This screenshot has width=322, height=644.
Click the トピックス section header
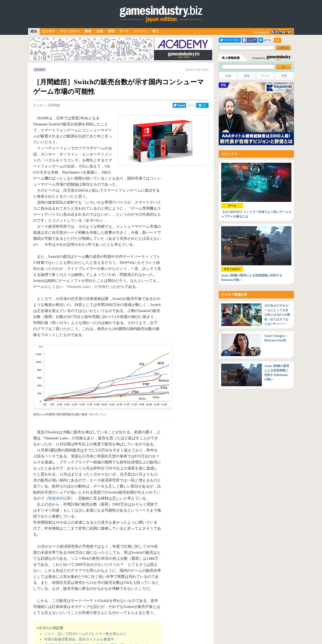coord(256,154)
